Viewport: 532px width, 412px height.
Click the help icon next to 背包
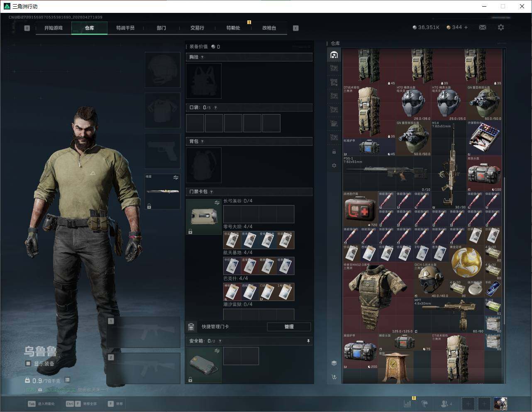203,142
